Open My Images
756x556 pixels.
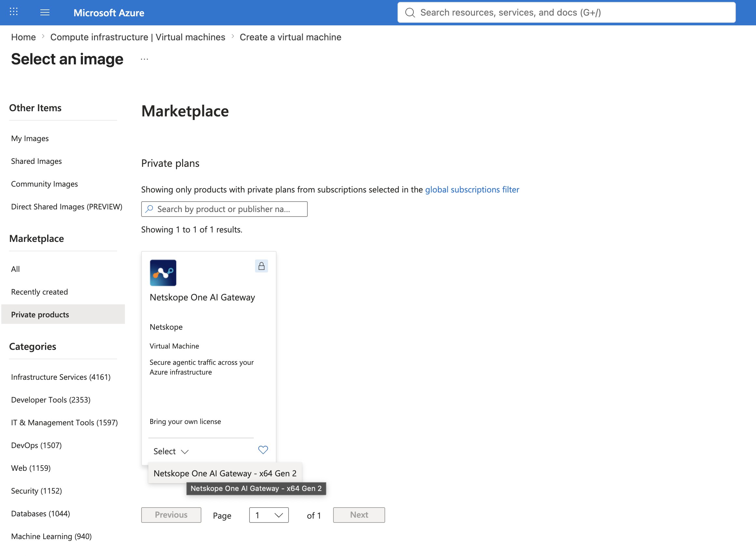pos(30,138)
